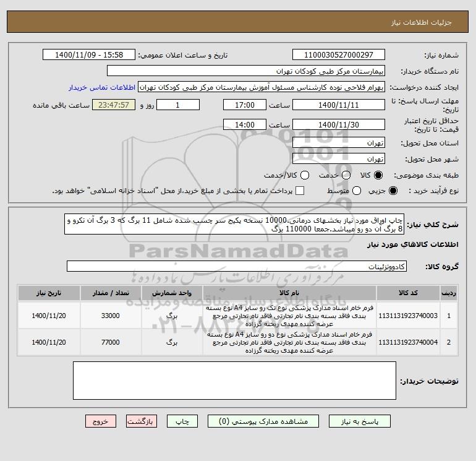Open اطلاعات تماس خریدار link
Image resolution: width=476 pixels, height=461 pixels.
[102, 87]
